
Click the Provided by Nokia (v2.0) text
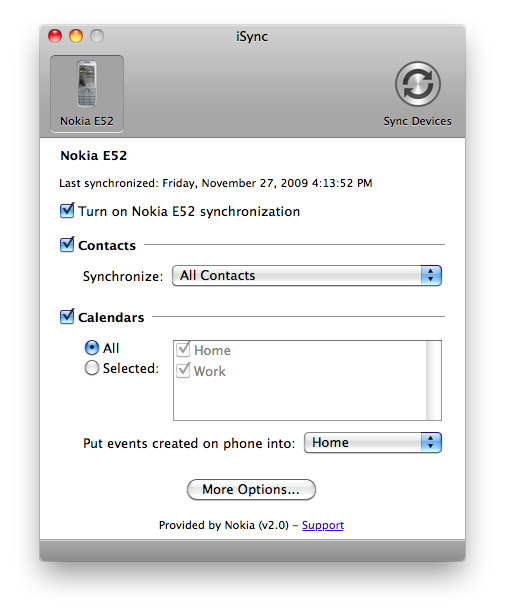pyautogui.click(x=224, y=525)
